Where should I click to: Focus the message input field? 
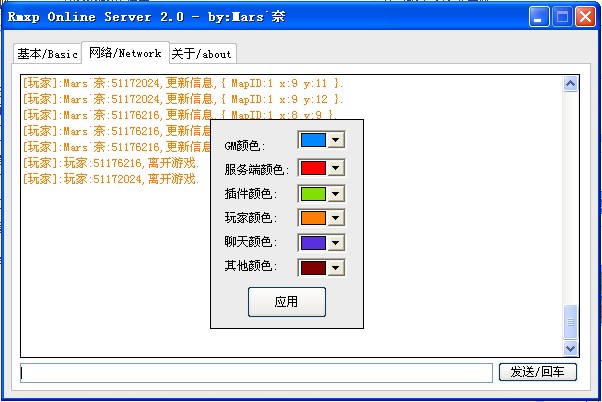coord(256,373)
